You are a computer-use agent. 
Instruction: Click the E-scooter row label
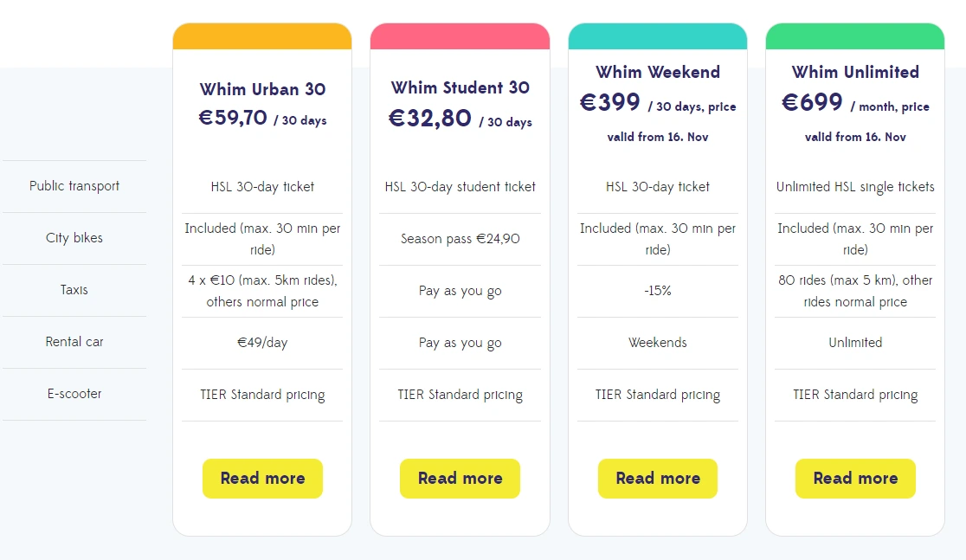pos(74,394)
